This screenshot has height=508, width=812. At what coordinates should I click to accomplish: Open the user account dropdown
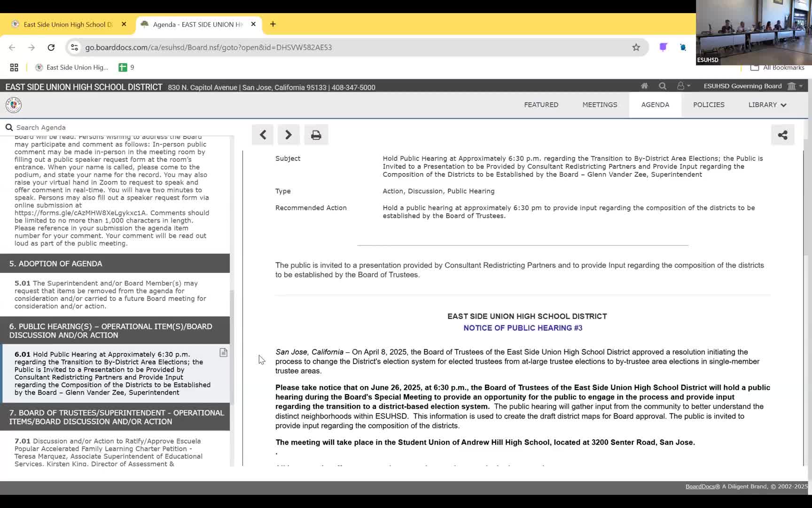pyautogui.click(x=683, y=86)
